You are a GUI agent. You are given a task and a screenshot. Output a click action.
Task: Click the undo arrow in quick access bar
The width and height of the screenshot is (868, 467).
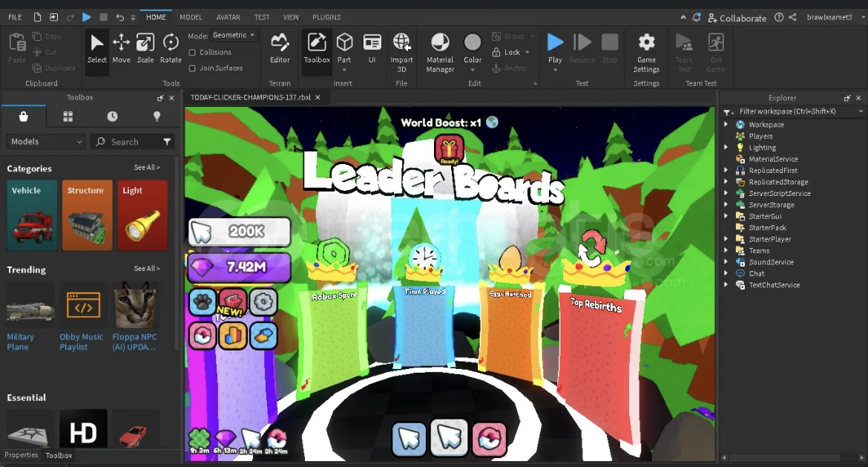point(119,17)
